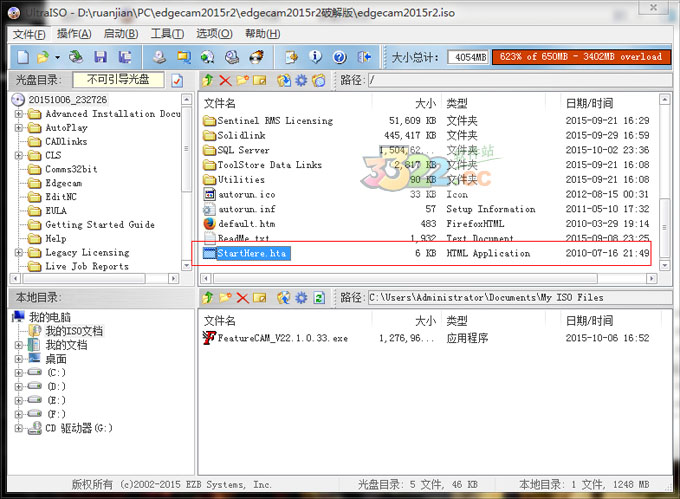Expand the (D:) drive node
This screenshot has height=499, width=680.
(18, 386)
